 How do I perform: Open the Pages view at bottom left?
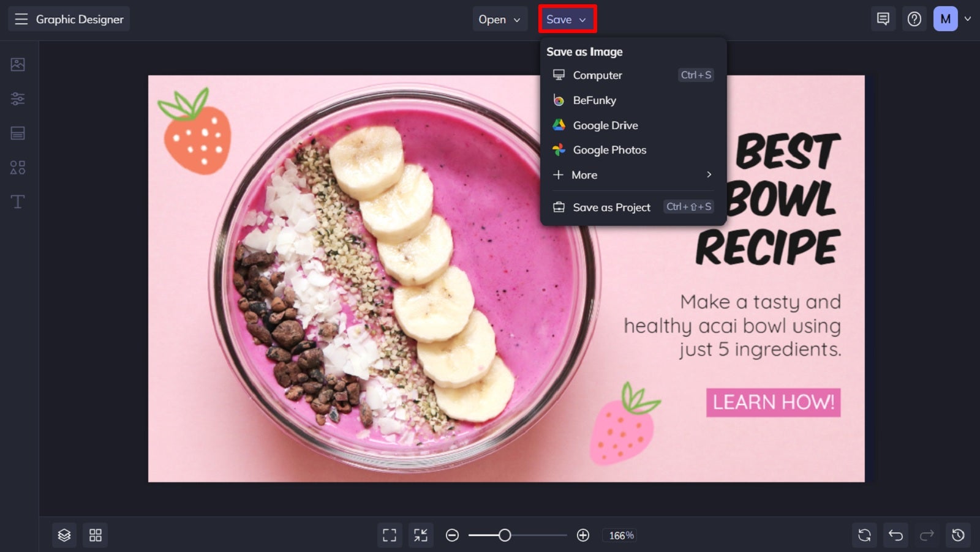point(95,534)
